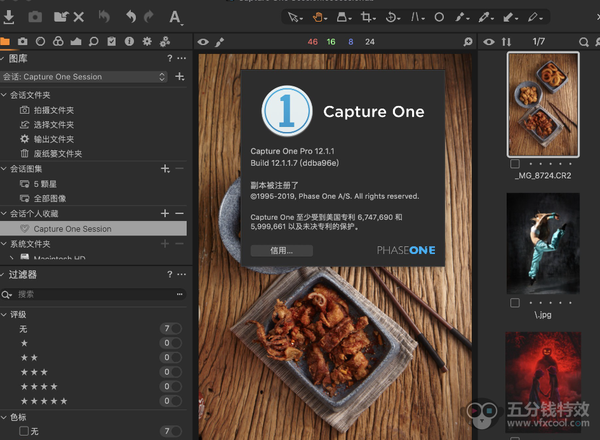Image resolution: width=600 pixels, height=440 pixels.
Task: Select the Pointer select tool
Action: pos(292,17)
